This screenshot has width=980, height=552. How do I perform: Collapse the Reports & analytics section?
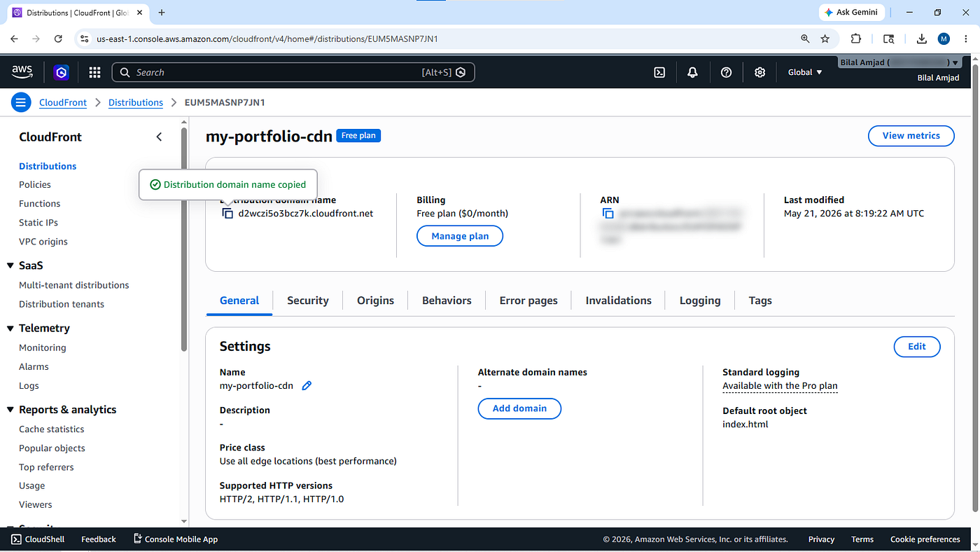point(10,410)
